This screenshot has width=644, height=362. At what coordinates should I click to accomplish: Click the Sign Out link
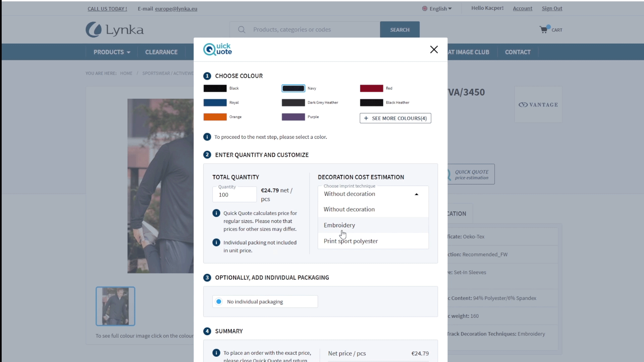click(552, 8)
